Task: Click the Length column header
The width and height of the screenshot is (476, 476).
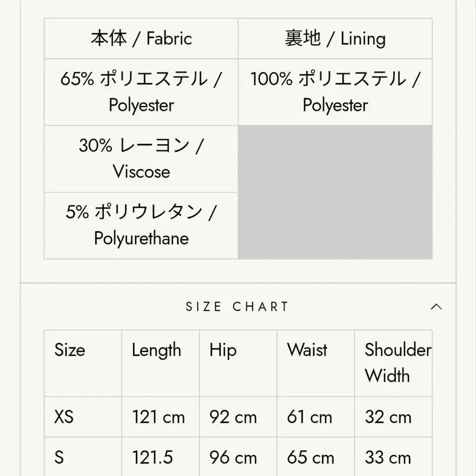Action: pos(157,350)
